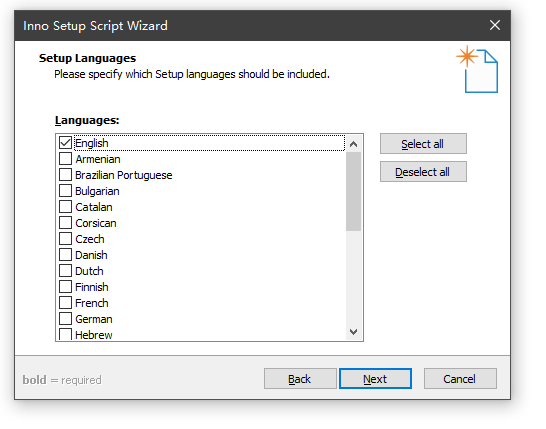Click the scroll up arrow of languages list
546x429 pixels.
[353, 144]
